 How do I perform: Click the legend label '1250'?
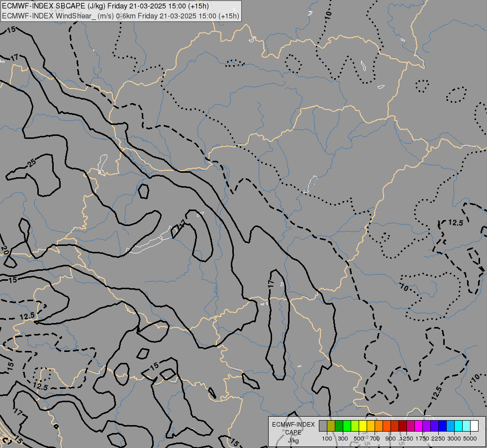(406, 439)
